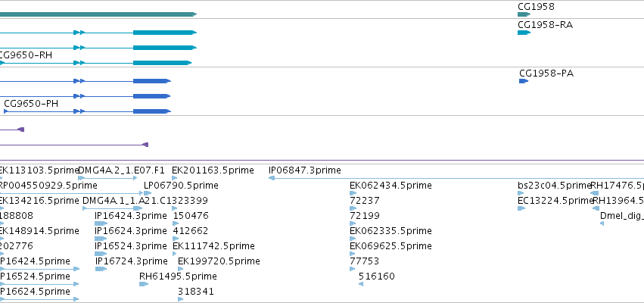
Task: Click the EK199720.5prime EST label
Action: pos(219,261)
